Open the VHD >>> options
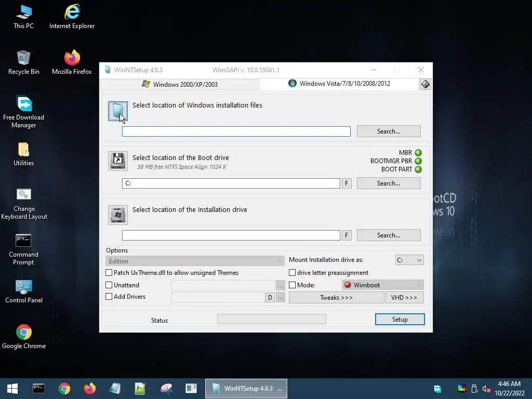The image size is (532, 399). tap(404, 298)
